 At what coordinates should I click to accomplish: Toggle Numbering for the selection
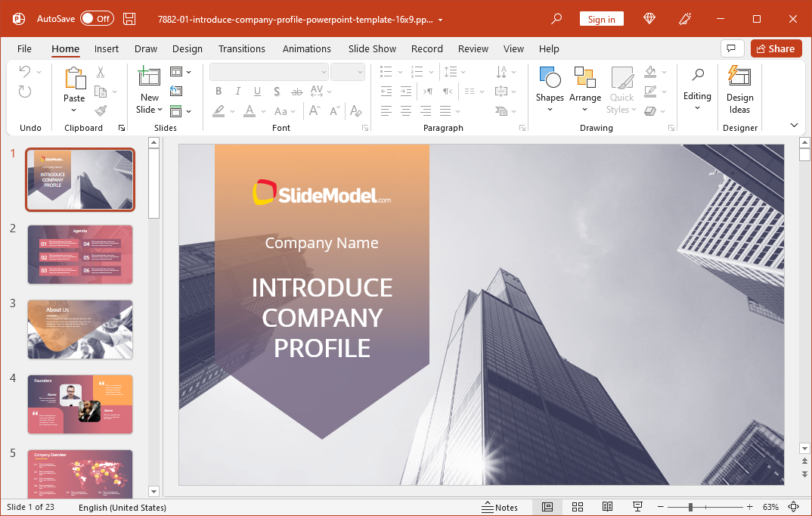(x=417, y=72)
